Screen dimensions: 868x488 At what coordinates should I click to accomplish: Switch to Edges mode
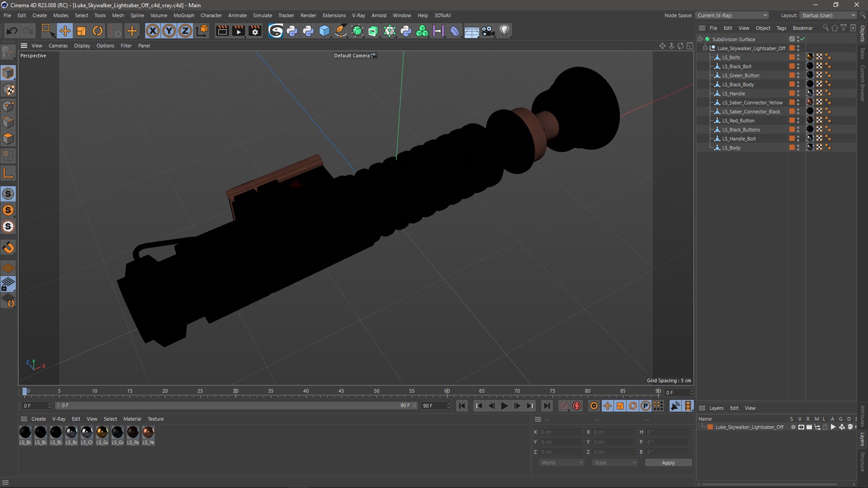pyautogui.click(x=8, y=122)
